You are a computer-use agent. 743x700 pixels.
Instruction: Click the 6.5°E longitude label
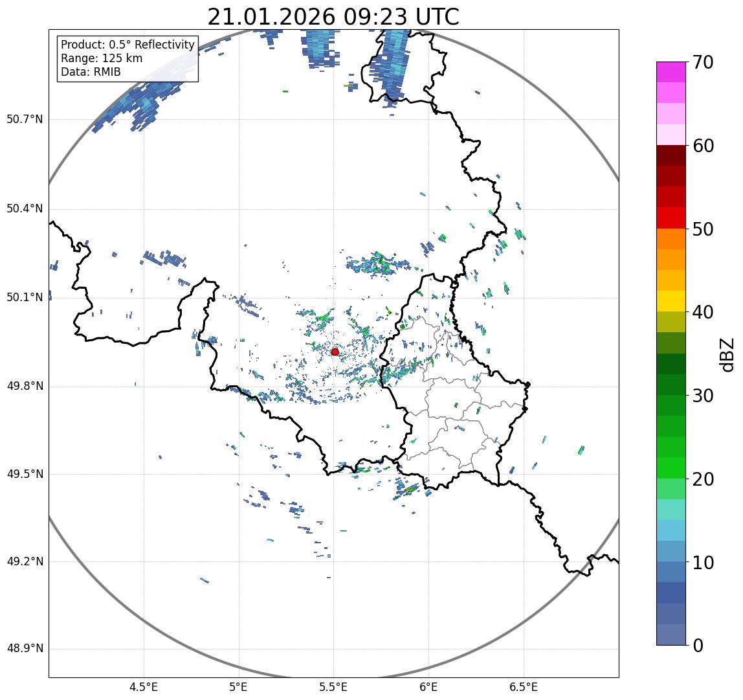(x=524, y=687)
